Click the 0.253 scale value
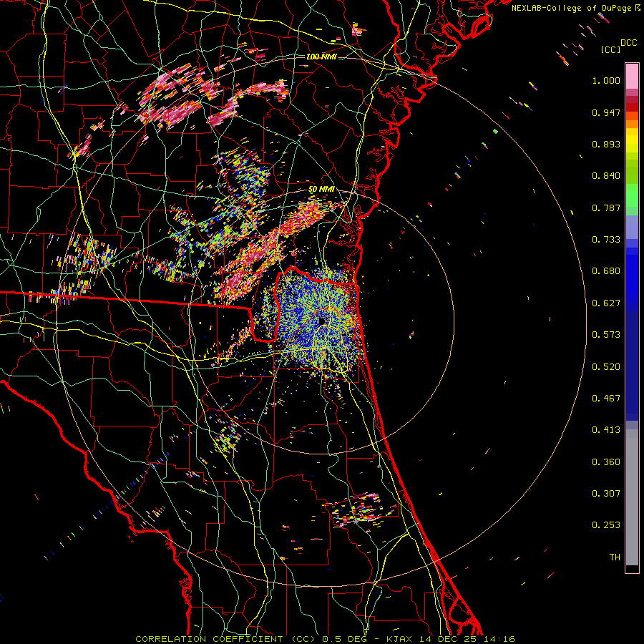644x644 pixels. coord(606,525)
